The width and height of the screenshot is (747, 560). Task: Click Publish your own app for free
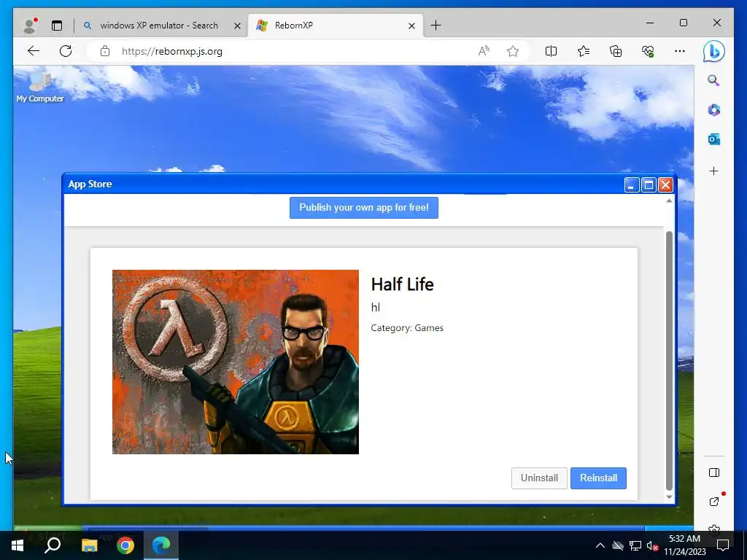363,208
